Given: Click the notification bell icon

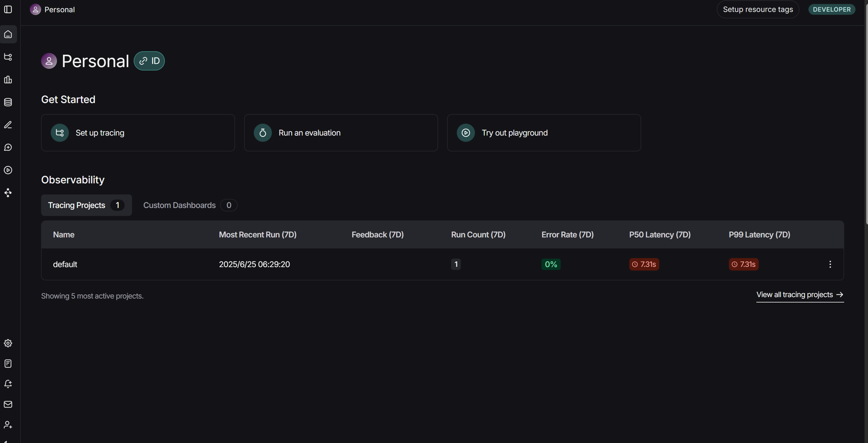Looking at the screenshot, I should click(x=8, y=384).
